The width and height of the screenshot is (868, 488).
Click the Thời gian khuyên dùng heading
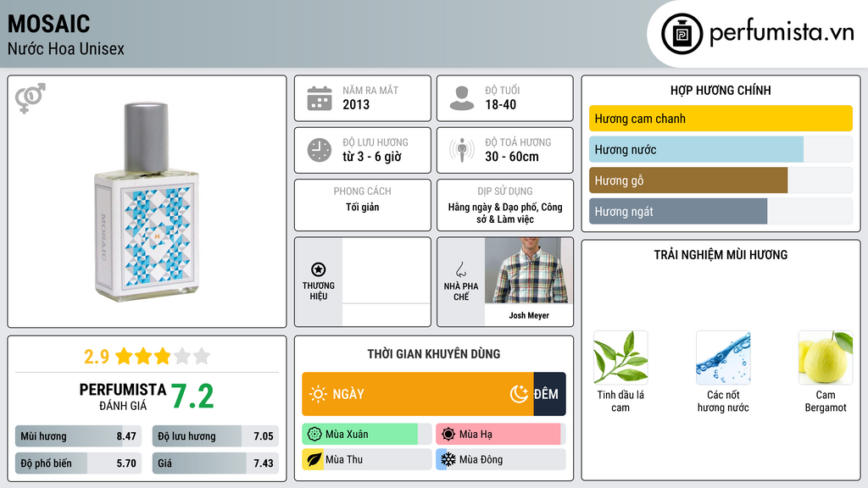tap(434, 354)
